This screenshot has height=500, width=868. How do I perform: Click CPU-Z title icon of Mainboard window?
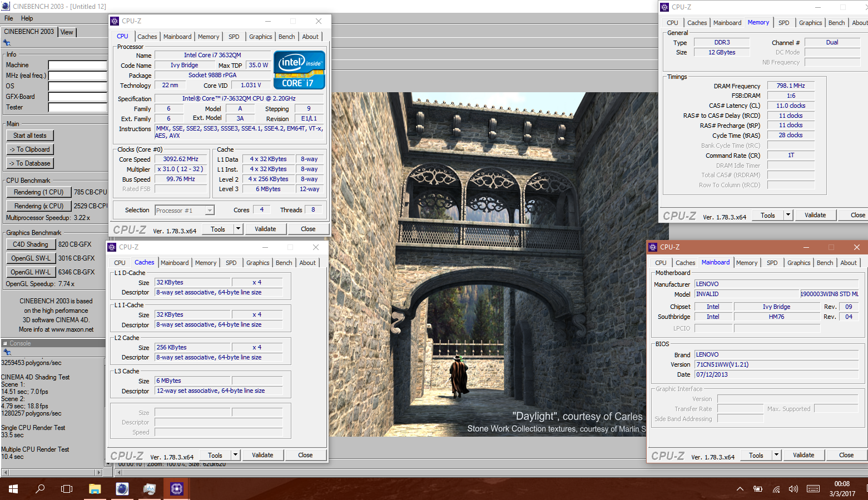pyautogui.click(x=653, y=247)
